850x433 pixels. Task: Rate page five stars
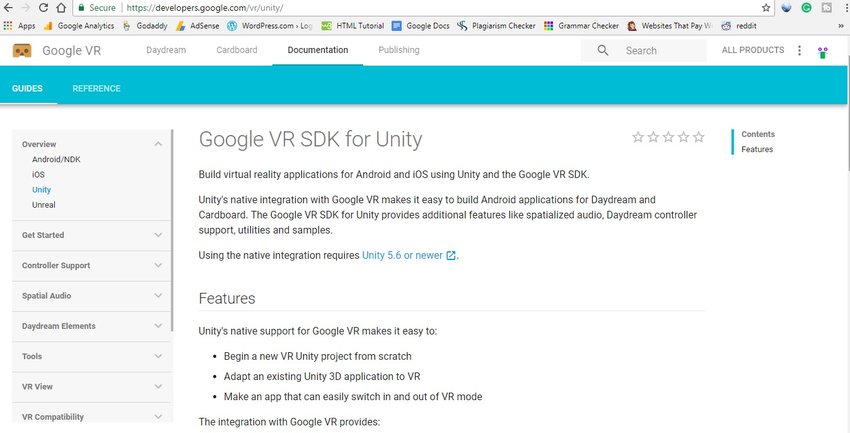coord(699,137)
